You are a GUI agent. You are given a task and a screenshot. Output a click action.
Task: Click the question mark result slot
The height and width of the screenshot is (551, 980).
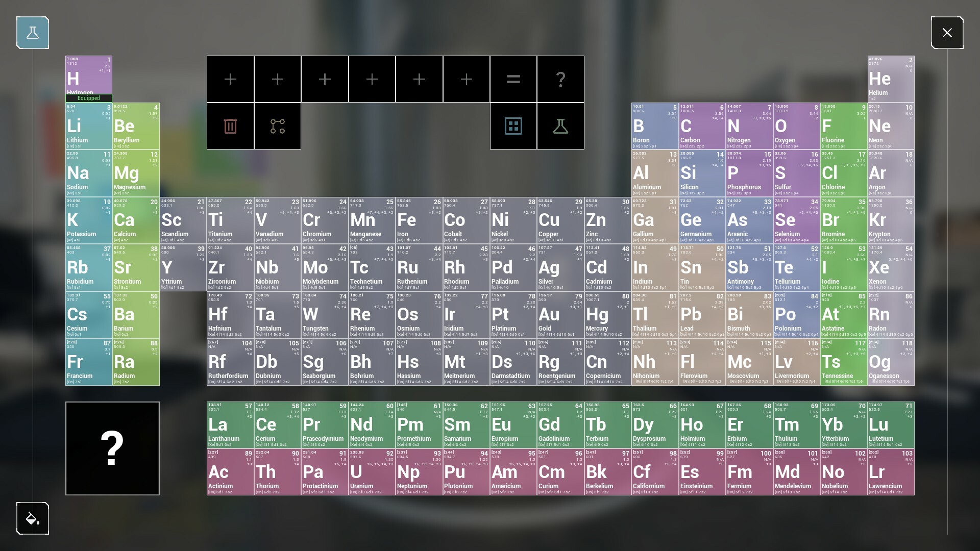(560, 79)
